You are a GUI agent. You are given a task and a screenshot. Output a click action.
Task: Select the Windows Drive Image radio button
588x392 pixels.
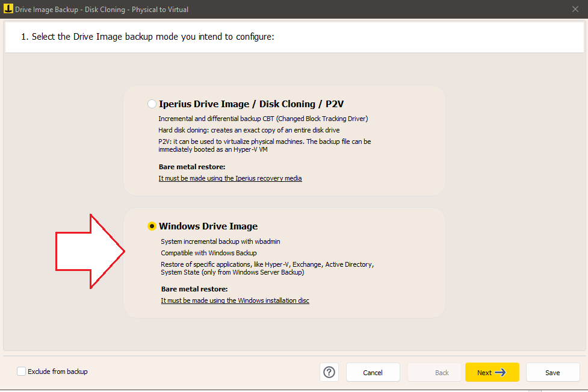tap(152, 226)
